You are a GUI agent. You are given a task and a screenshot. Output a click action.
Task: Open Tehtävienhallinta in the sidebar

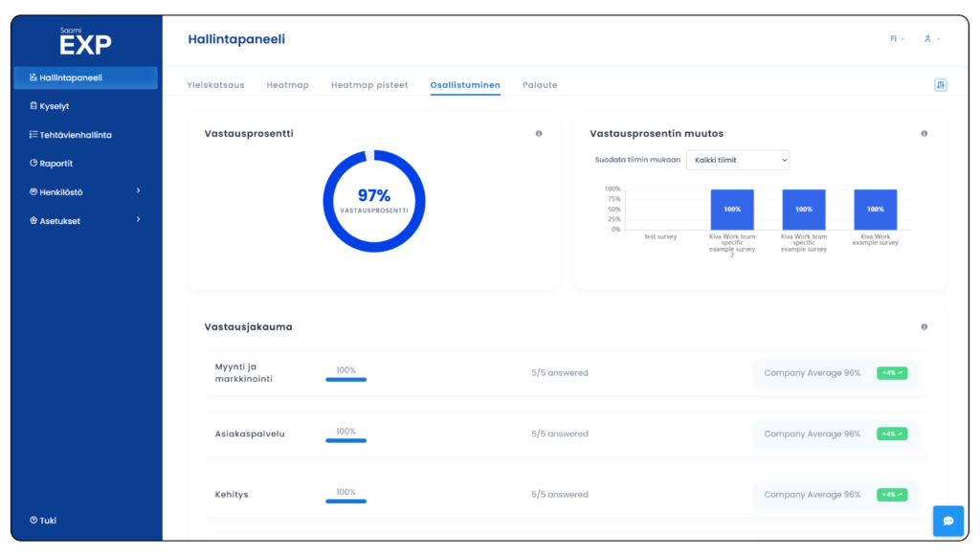click(75, 135)
